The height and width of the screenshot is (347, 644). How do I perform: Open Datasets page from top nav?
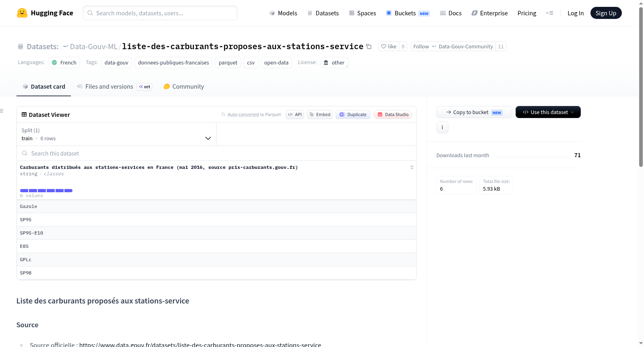click(323, 13)
